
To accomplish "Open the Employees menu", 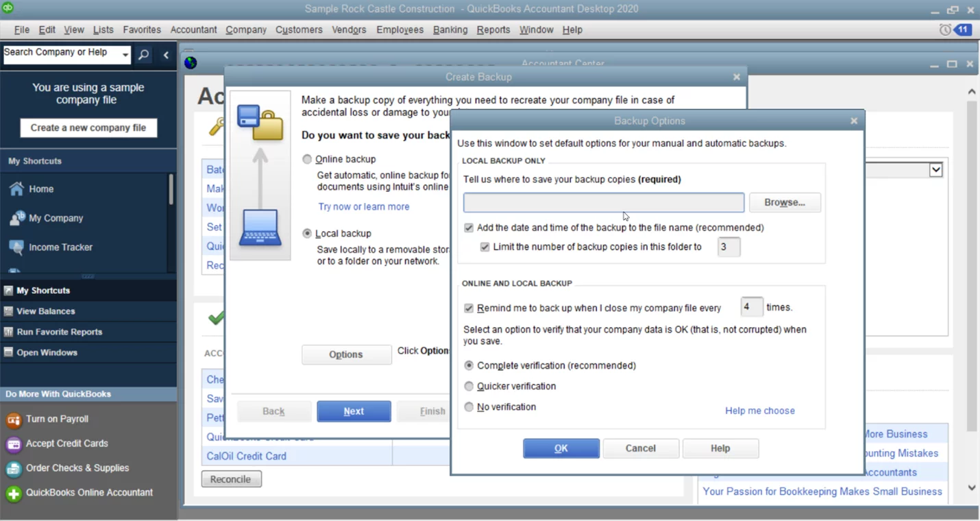I will (x=400, y=29).
